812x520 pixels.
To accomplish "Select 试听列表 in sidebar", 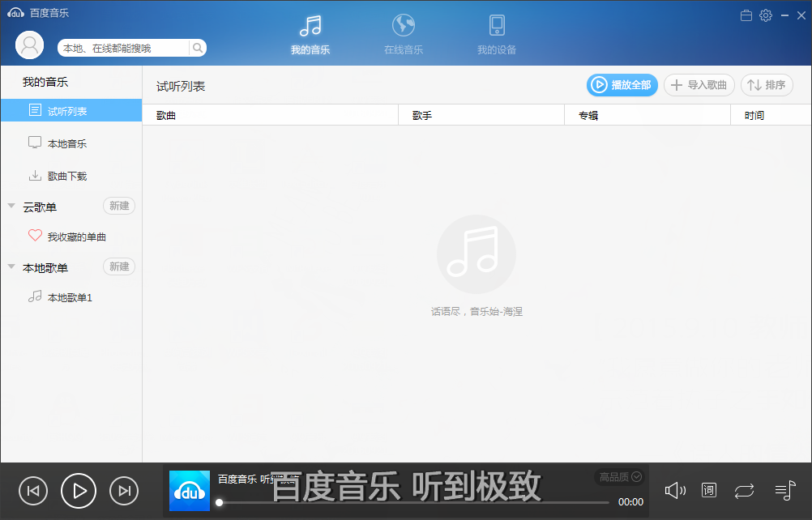I will click(x=71, y=110).
